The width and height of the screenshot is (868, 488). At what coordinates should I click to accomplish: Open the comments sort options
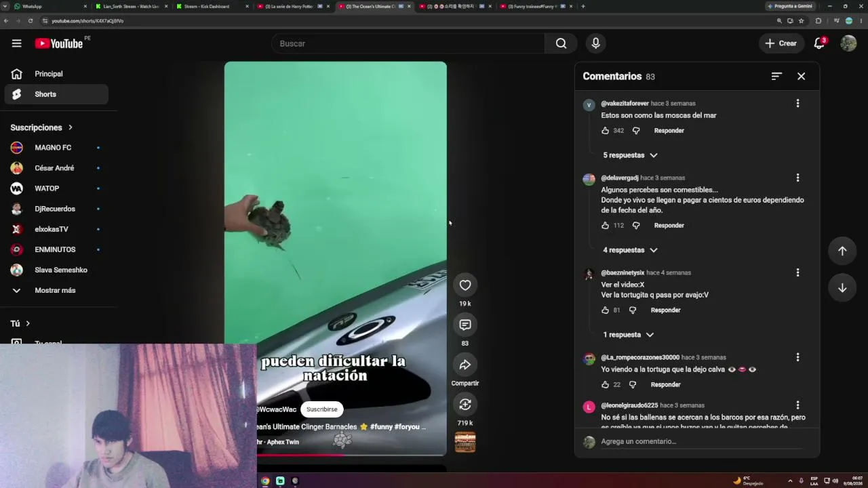(x=776, y=76)
